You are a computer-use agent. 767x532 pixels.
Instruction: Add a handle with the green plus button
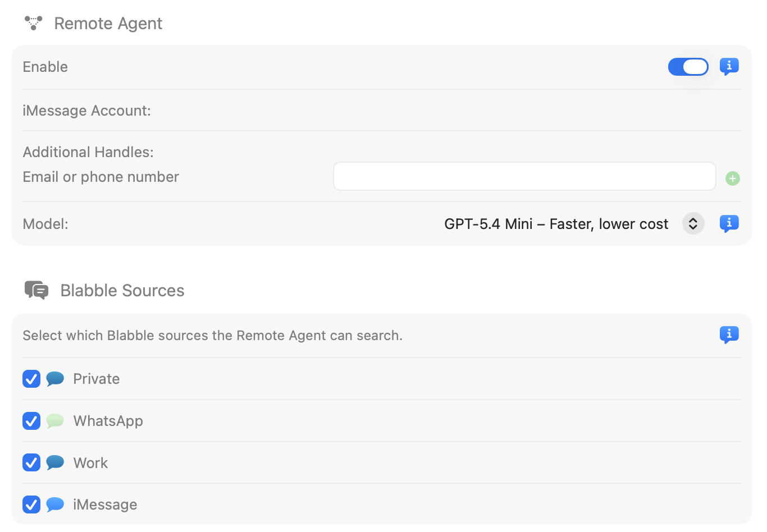coord(732,178)
